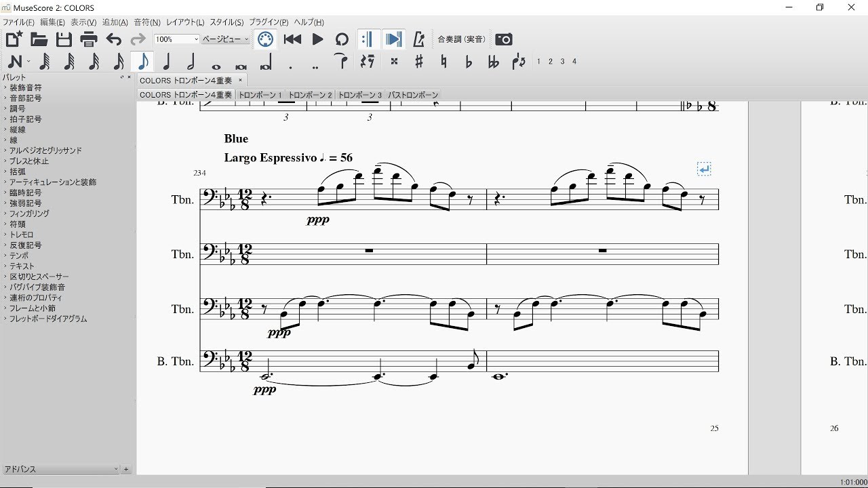The width and height of the screenshot is (868, 488).
Task: Select half note duration
Action: (191, 62)
